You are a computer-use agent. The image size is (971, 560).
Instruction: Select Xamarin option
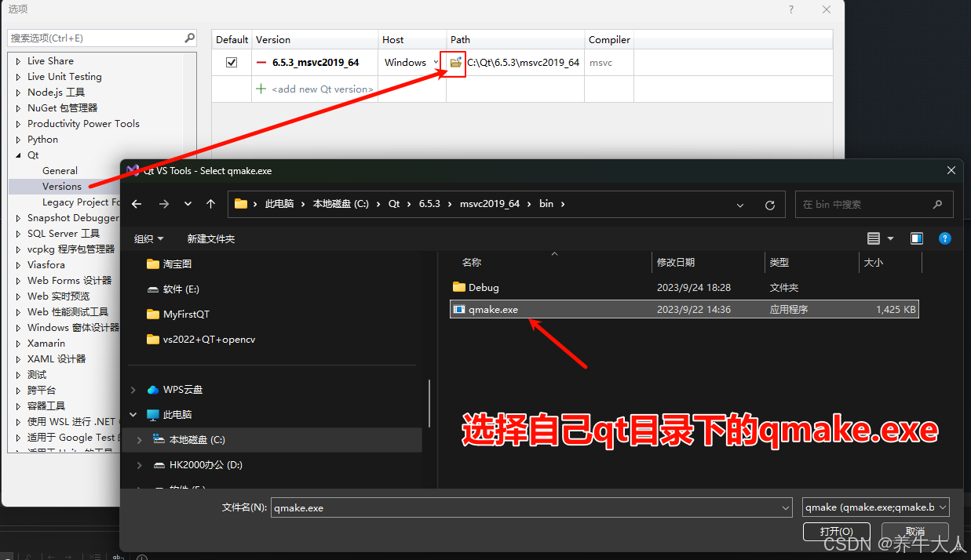tap(46, 344)
